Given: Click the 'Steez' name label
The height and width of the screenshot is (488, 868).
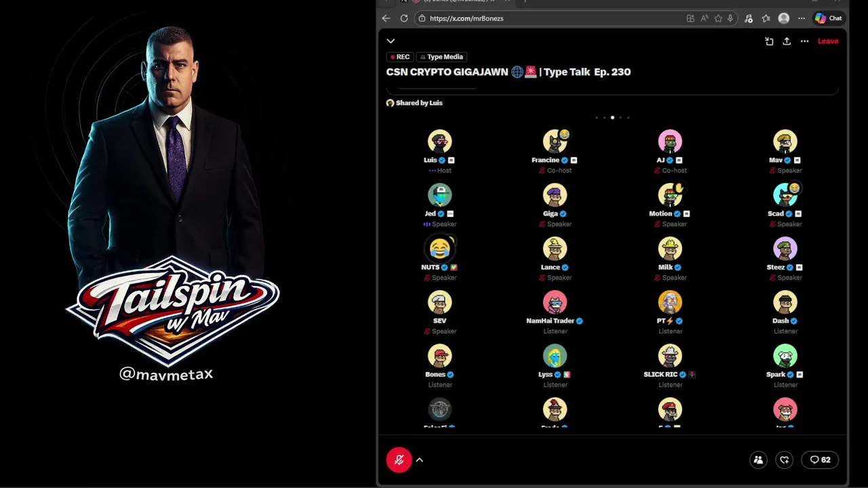Looking at the screenshot, I should [776, 267].
